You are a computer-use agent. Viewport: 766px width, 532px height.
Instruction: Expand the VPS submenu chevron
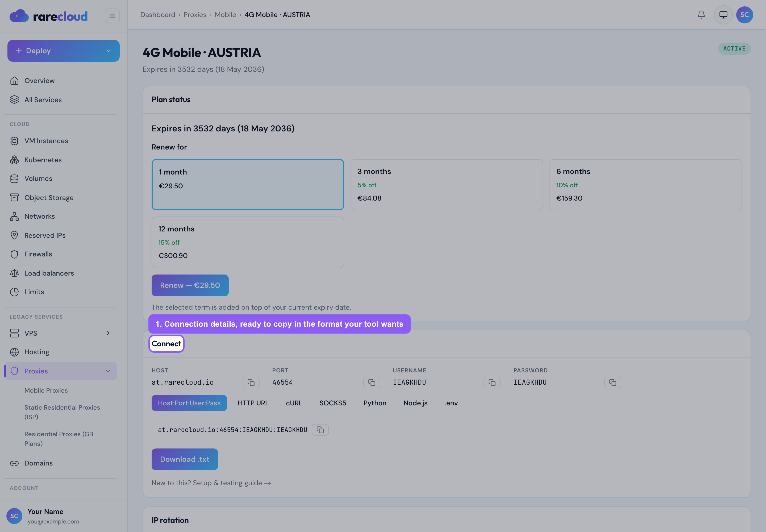tap(108, 333)
